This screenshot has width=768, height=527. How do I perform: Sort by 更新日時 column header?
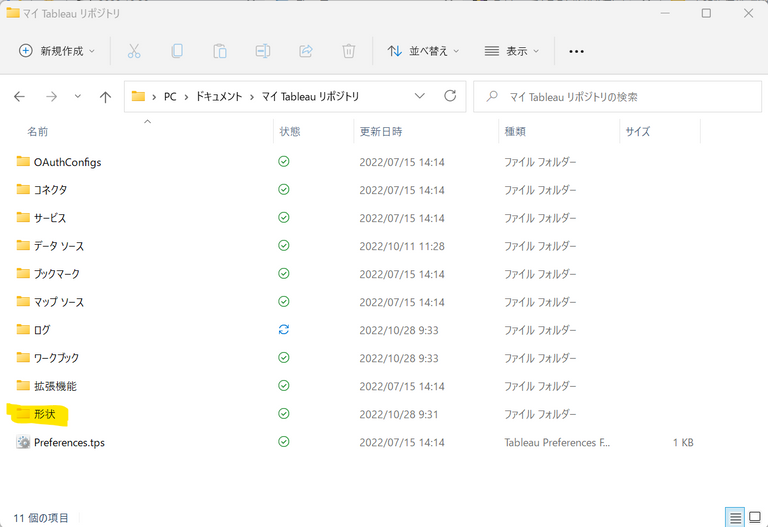coord(381,131)
